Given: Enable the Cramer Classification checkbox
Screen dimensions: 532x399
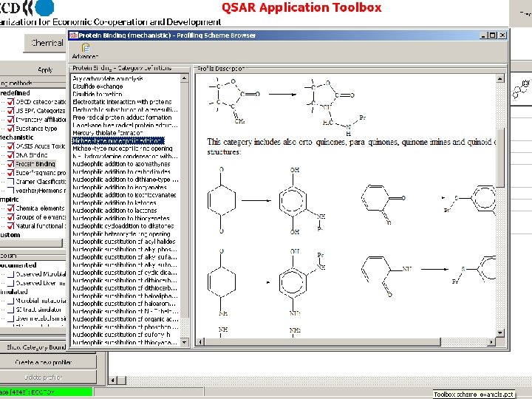Looking at the screenshot, I should point(11,182).
